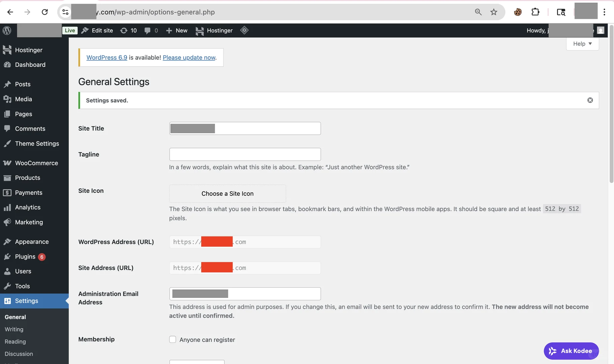Click the diamond icon in admin bar
Screen dimensions: 614x364
pos(244,30)
